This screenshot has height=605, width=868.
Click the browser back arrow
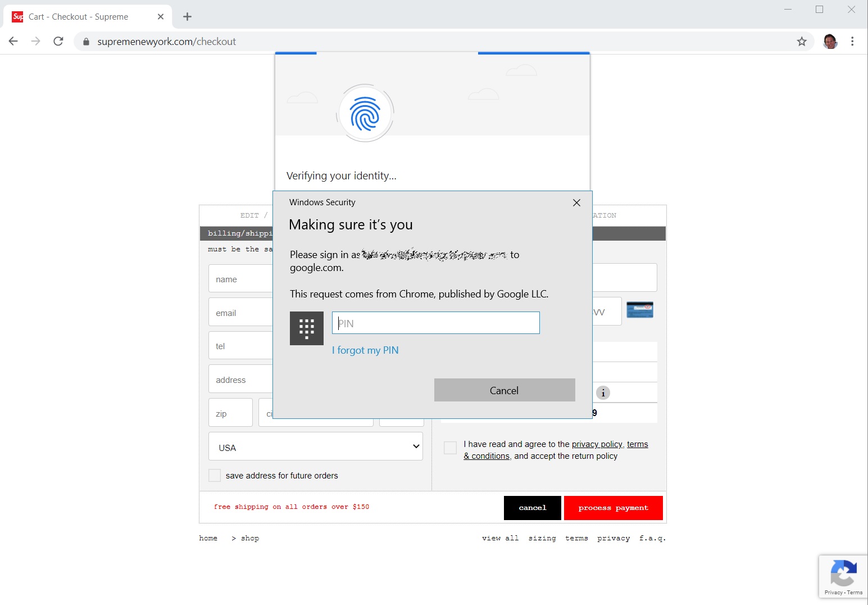[13, 42]
